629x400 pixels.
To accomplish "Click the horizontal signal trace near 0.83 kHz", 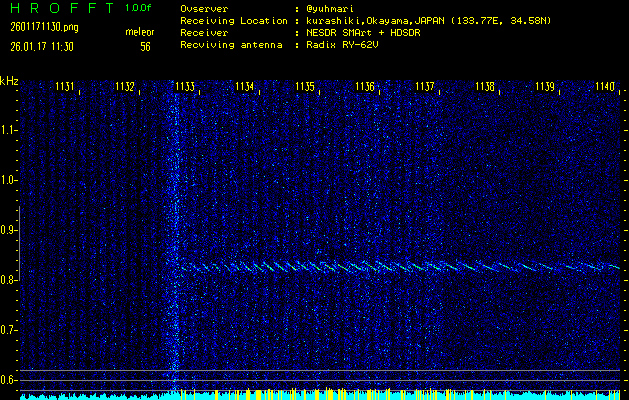I will 400,267.
